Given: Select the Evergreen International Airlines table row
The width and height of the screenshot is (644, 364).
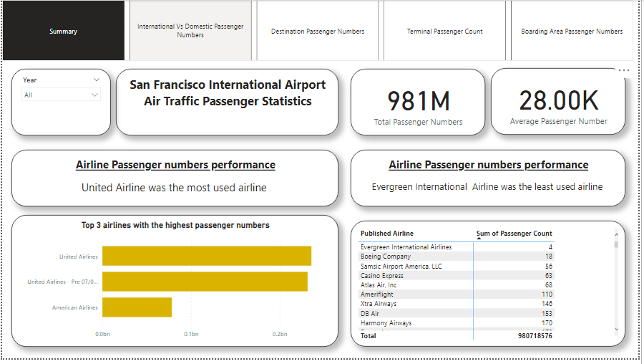Looking at the screenshot, I should pos(406,247).
